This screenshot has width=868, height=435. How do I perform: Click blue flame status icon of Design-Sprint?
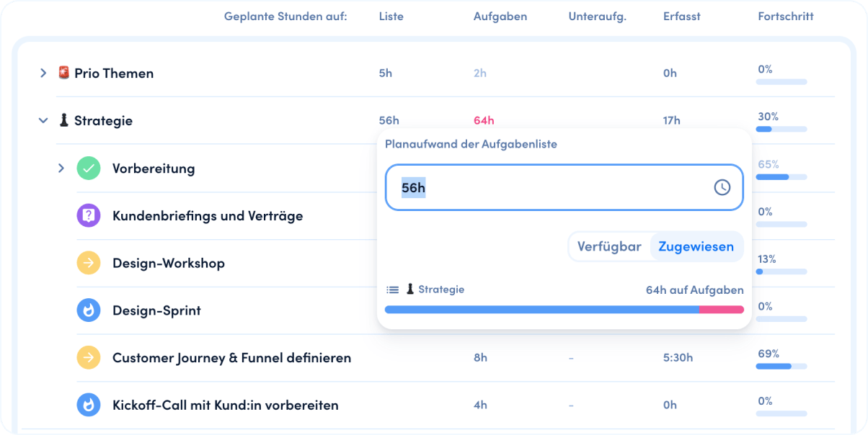click(x=89, y=310)
